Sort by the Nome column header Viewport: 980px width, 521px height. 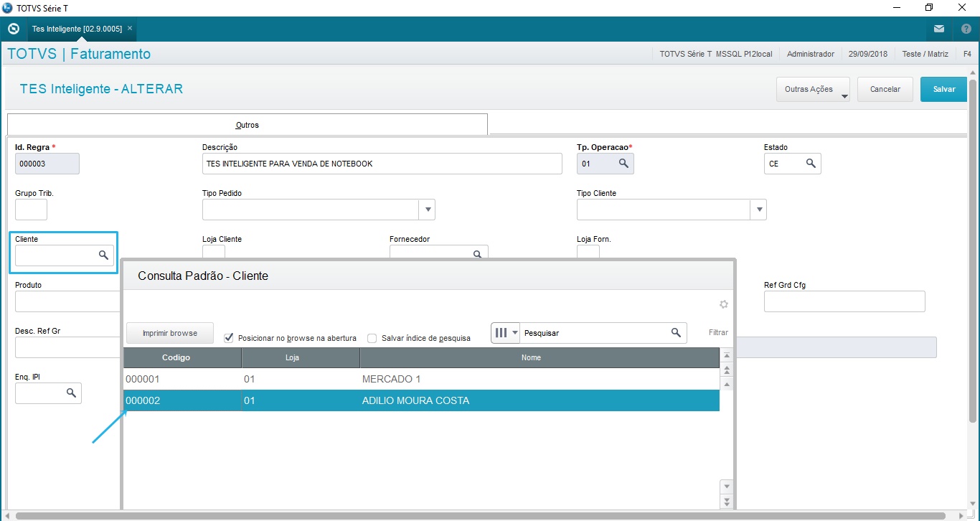pyautogui.click(x=540, y=357)
